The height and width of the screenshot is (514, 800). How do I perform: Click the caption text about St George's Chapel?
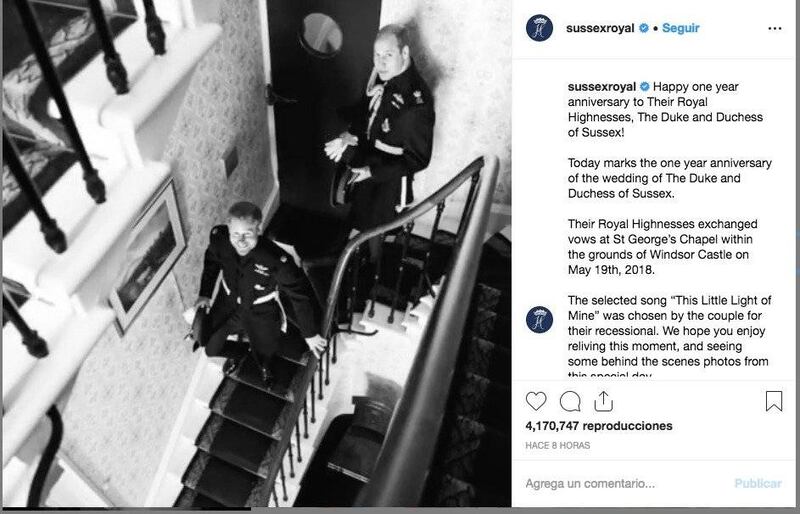tap(663, 247)
